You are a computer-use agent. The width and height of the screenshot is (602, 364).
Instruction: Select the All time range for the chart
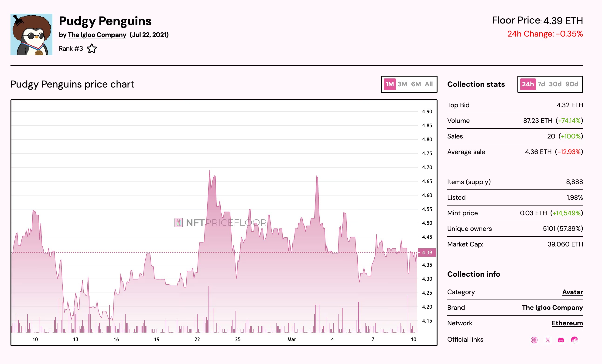(429, 84)
